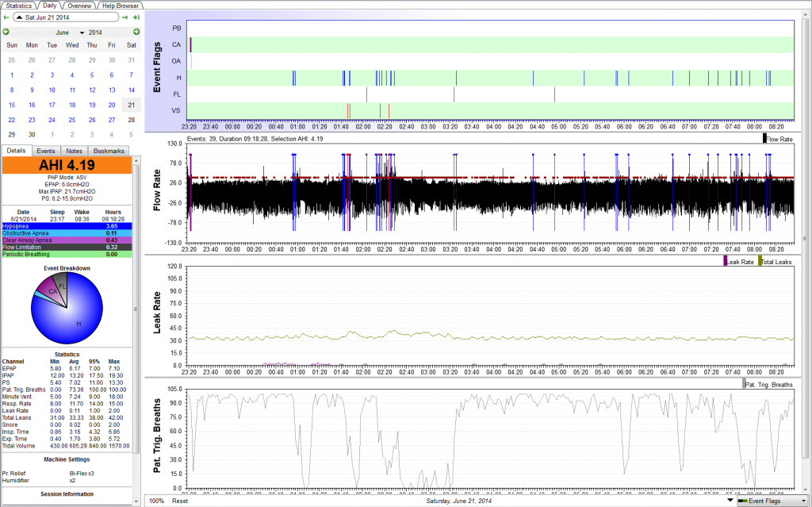This screenshot has height=507, width=812.
Task: Toggle the Pat. Trig. Breaths legend marker
Action: [744, 384]
